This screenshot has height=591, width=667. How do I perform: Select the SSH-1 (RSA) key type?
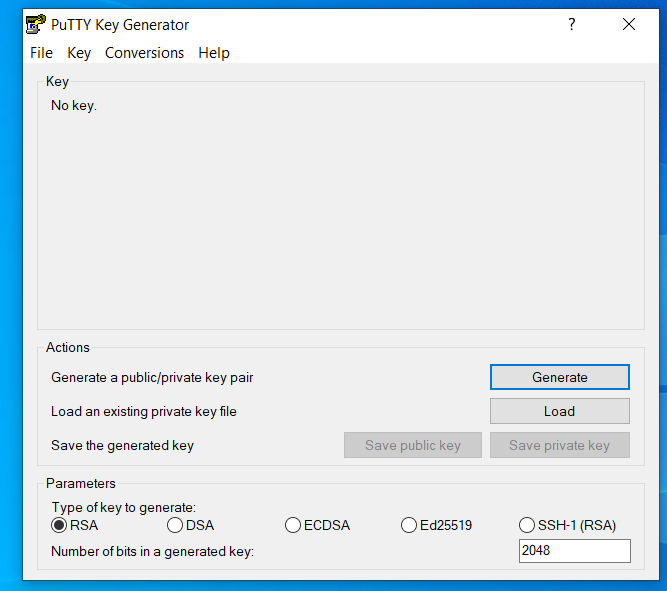[x=567, y=525]
